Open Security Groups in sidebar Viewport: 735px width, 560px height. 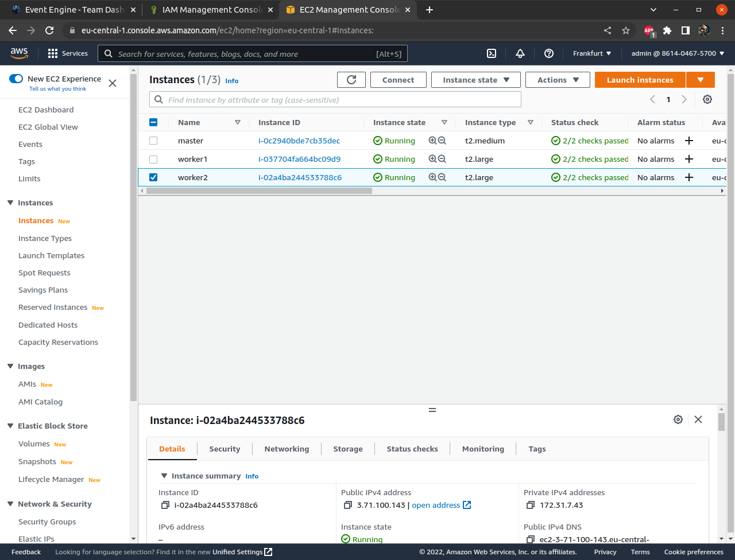pyautogui.click(x=47, y=522)
